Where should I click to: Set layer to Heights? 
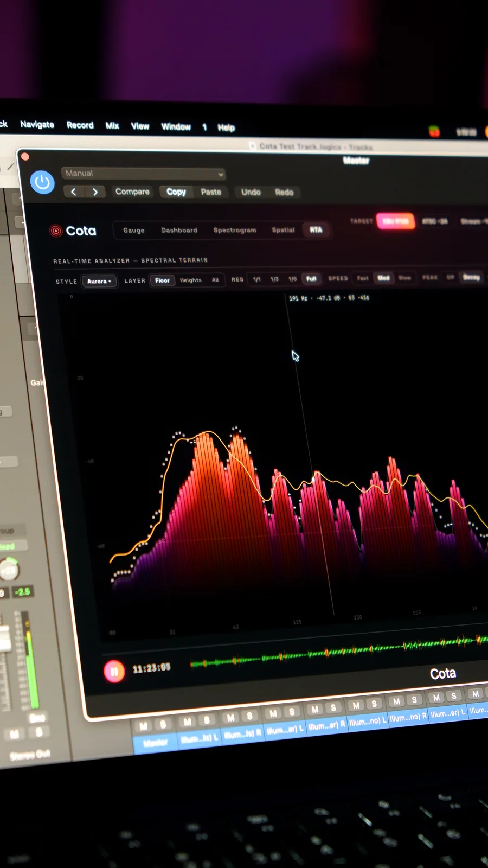191,280
